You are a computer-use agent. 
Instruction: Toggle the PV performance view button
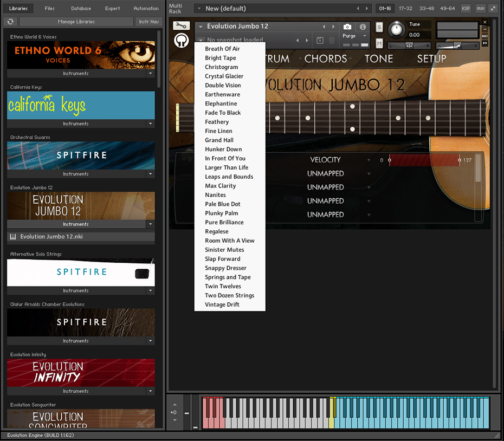(x=485, y=43)
